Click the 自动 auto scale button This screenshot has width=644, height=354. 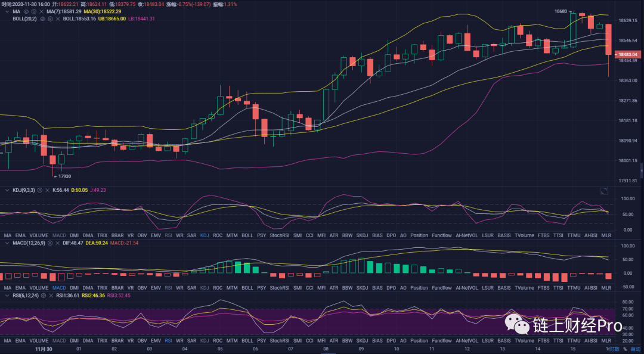636,349
